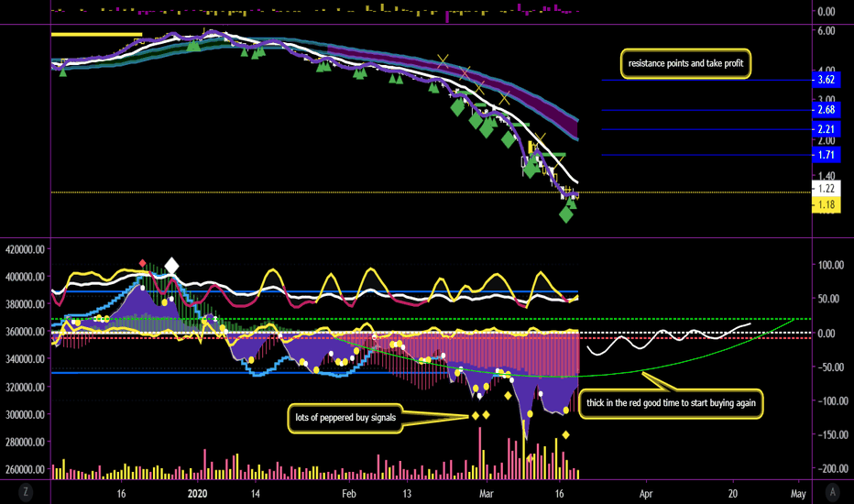The width and height of the screenshot is (854, 504).
Task: Select the 'resistance points and take profit' callout
Action: 685,63
